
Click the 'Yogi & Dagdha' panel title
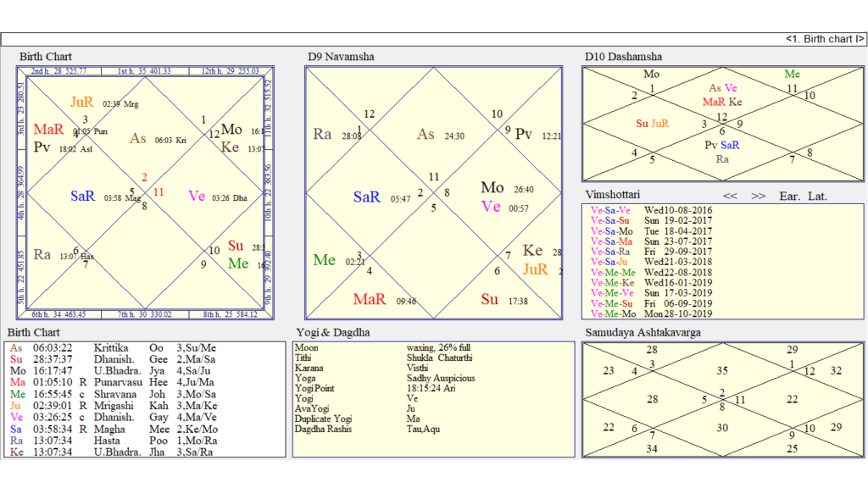point(333,332)
